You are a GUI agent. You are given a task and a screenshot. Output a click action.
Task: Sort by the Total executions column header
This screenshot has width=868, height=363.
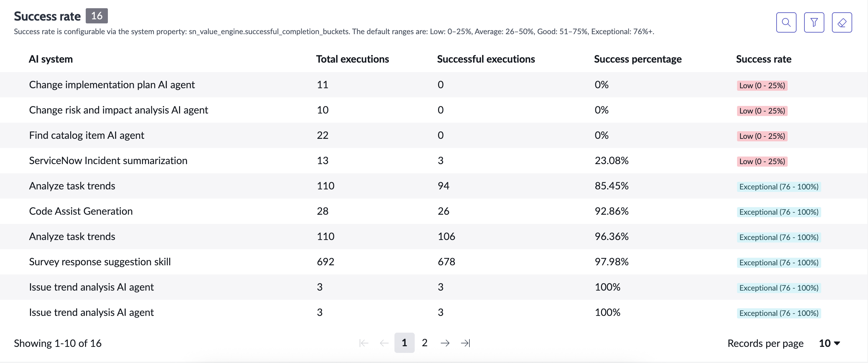(352, 59)
